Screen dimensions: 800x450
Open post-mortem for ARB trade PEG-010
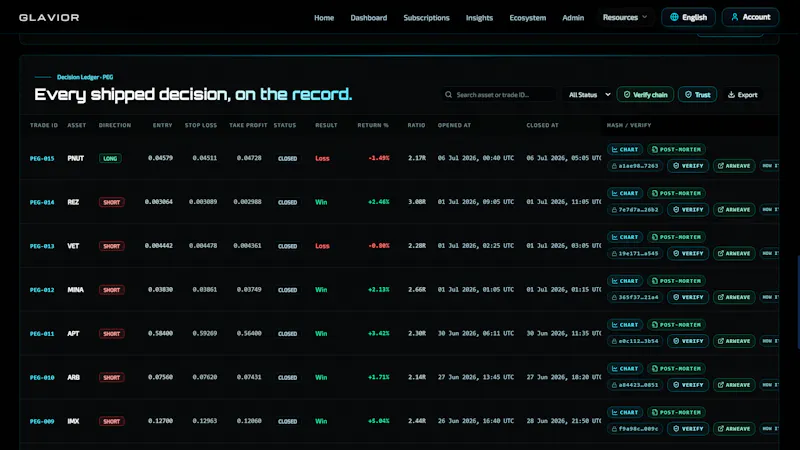pyautogui.click(x=676, y=369)
